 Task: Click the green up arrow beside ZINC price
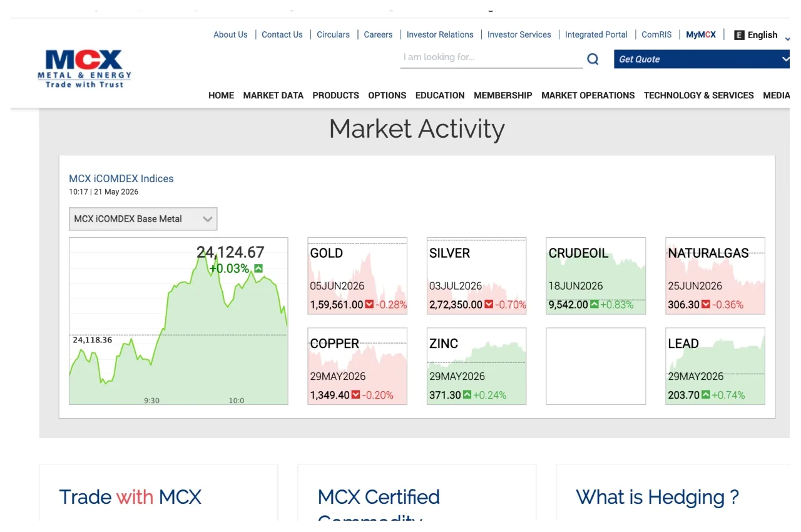[x=467, y=395]
